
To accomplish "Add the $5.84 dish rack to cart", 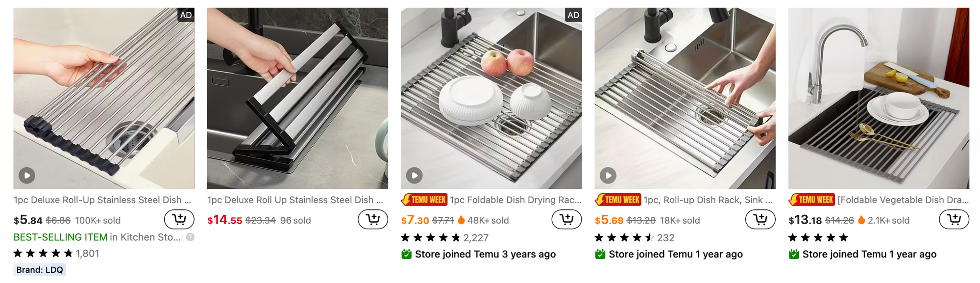I will [x=179, y=219].
